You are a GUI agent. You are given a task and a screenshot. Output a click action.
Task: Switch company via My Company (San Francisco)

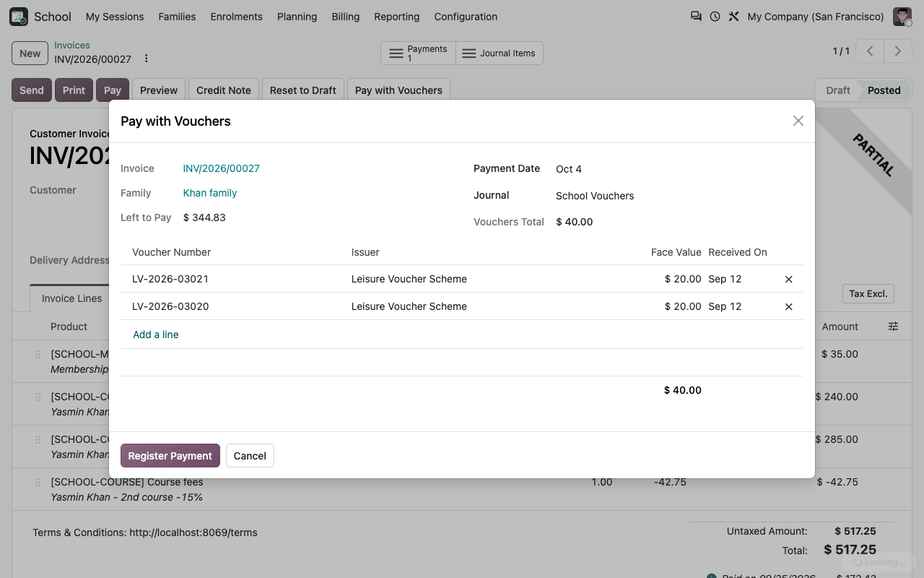pyautogui.click(x=816, y=17)
